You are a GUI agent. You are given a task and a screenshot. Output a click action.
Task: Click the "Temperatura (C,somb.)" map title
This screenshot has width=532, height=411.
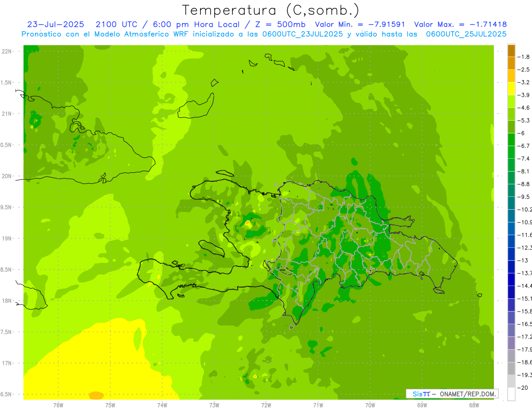271,11
